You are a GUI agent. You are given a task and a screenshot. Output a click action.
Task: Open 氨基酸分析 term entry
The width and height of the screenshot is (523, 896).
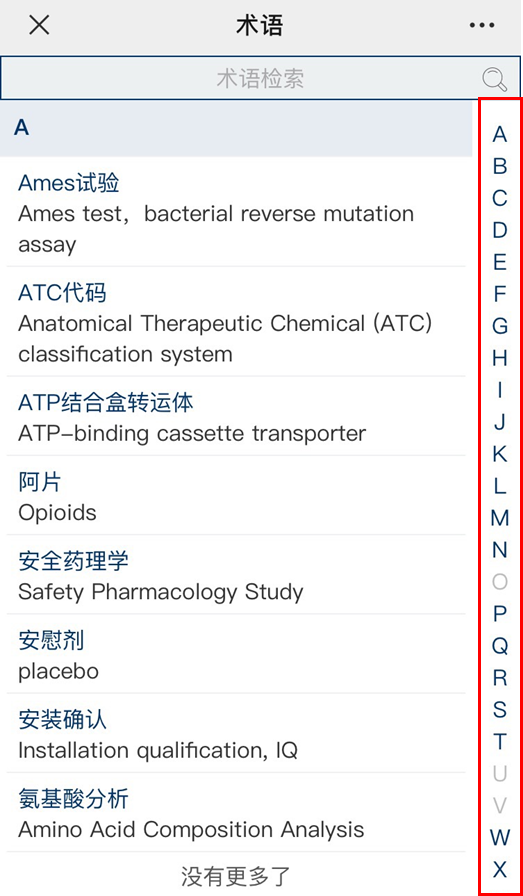coord(236,814)
